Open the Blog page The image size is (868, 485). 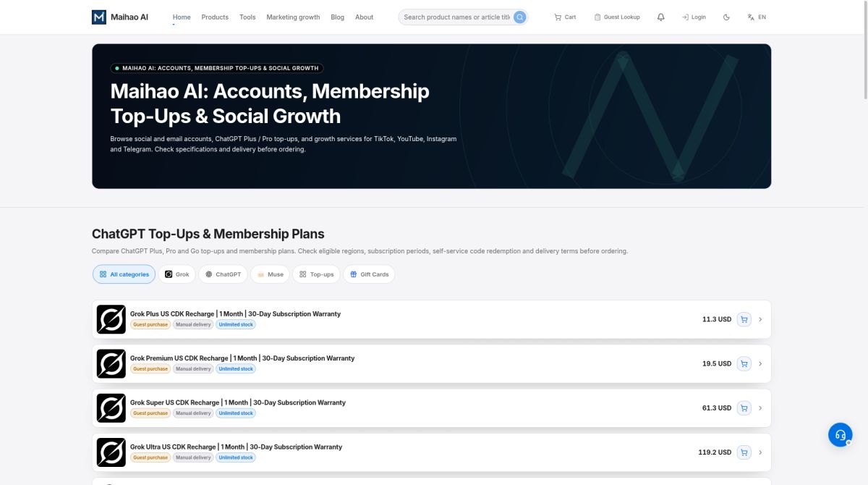(337, 17)
